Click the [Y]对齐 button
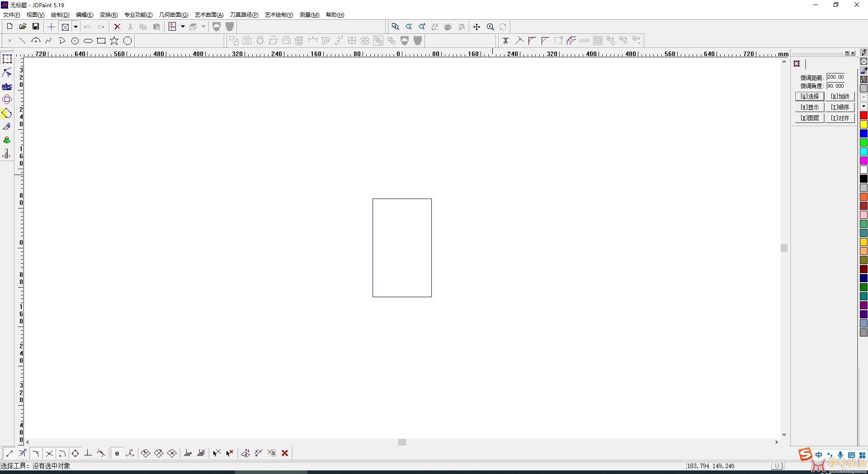The width and height of the screenshot is (868, 474). coord(840,118)
